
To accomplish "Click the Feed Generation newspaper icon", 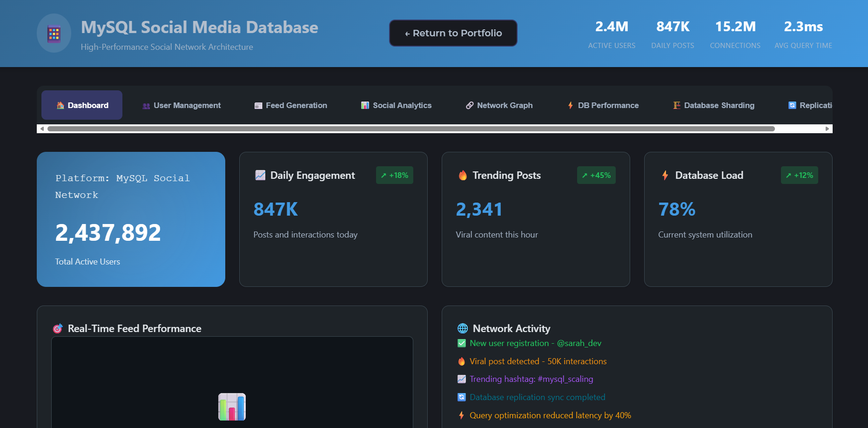I will click(x=258, y=105).
